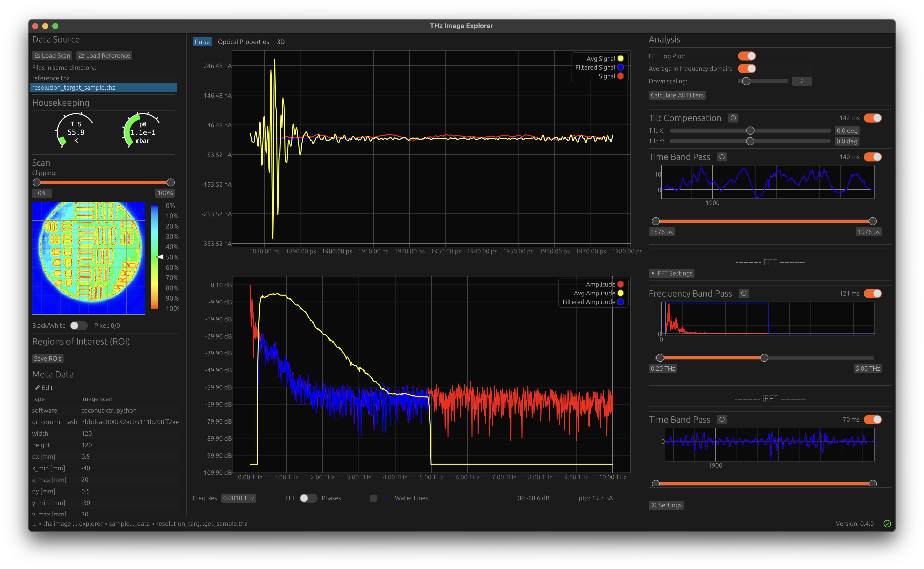Screen dimensions: 924x569
Task: Click the Signal red legend marker
Action: point(620,76)
